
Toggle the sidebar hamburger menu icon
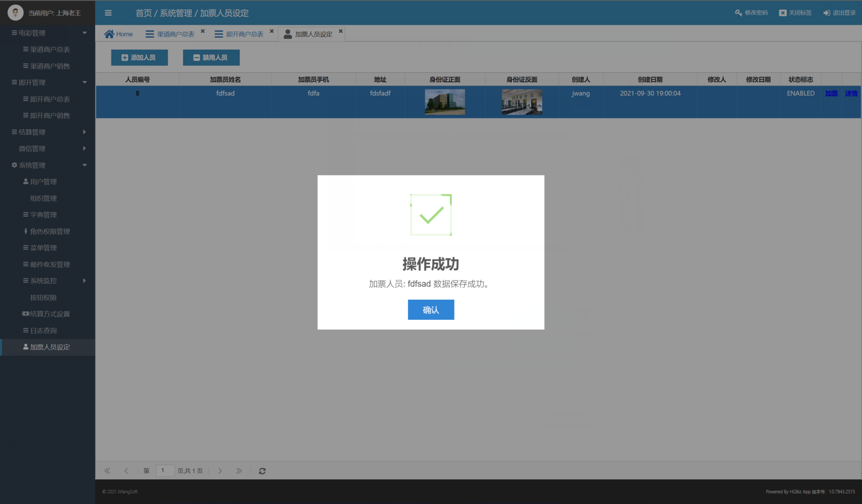point(108,13)
